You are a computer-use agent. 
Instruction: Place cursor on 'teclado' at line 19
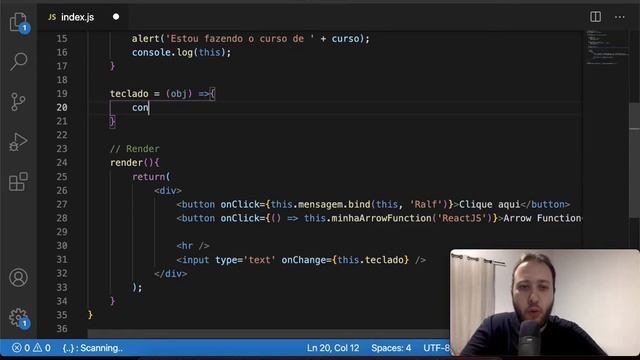pos(129,94)
